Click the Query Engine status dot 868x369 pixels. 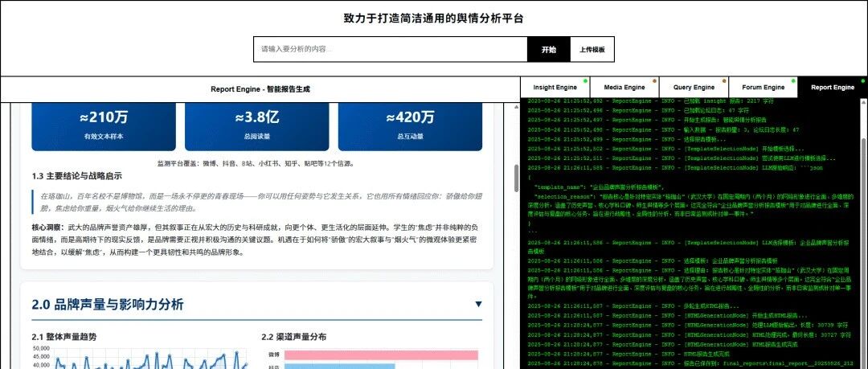pos(724,81)
